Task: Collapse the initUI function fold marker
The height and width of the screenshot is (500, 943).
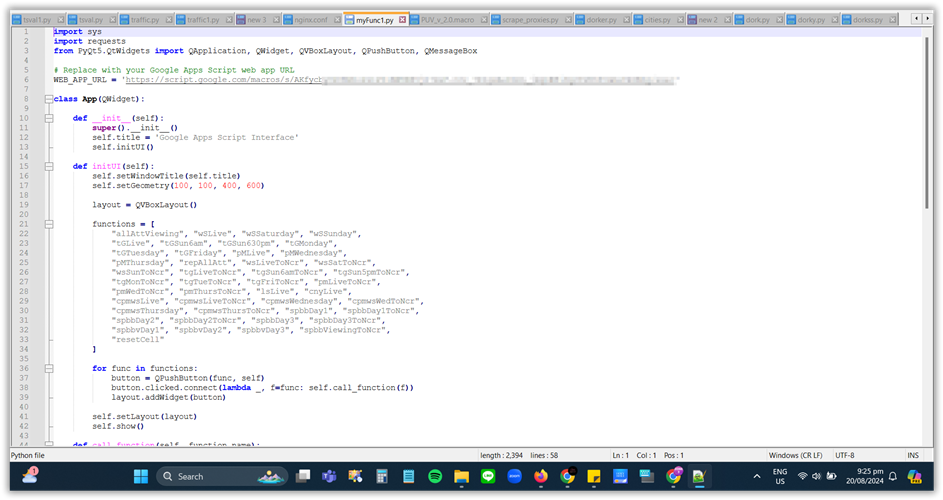Action: click(x=49, y=167)
